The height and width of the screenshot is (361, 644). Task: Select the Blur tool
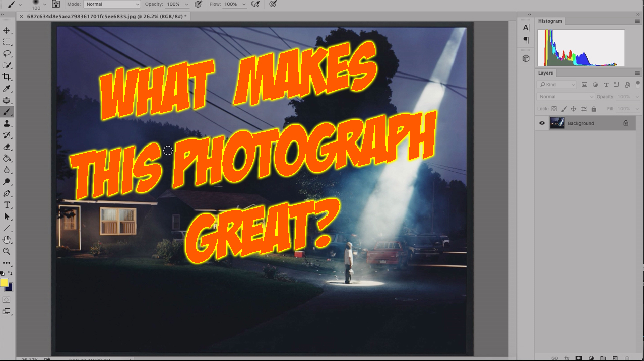[x=7, y=170]
